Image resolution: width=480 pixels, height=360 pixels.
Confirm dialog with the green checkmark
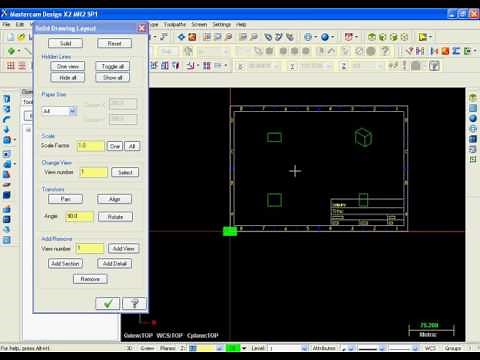tap(108, 304)
